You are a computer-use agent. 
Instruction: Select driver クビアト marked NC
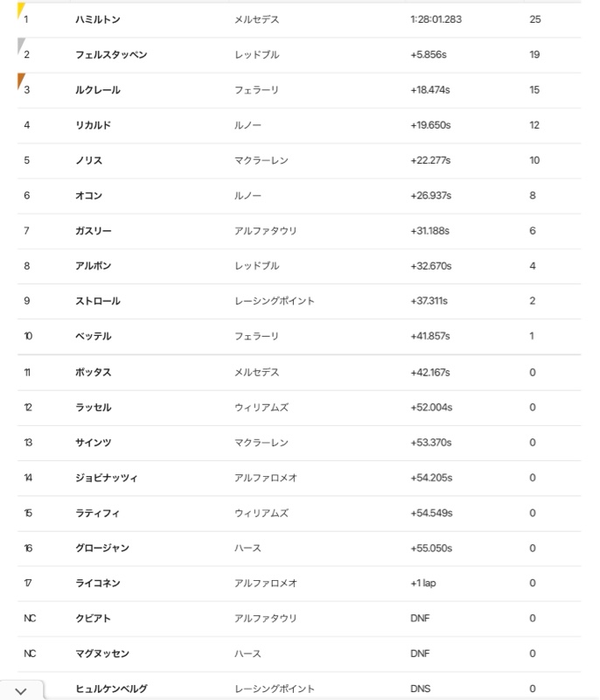pos(93,619)
